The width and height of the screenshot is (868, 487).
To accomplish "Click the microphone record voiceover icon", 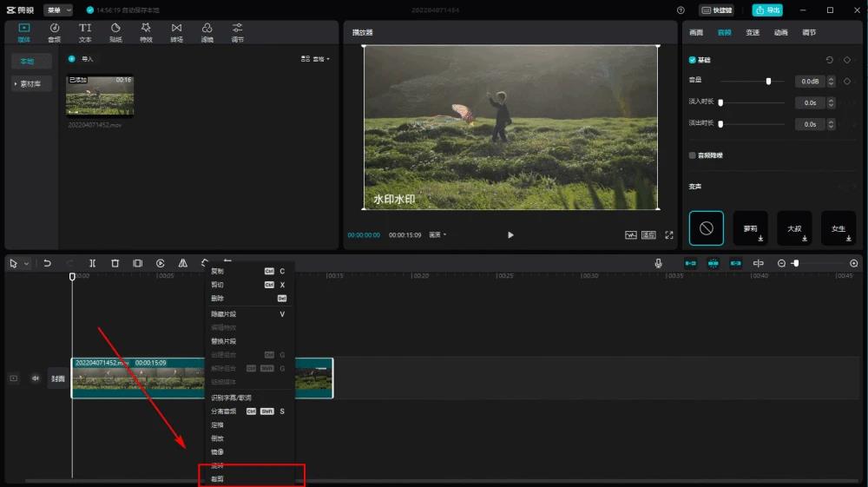I will tap(658, 263).
